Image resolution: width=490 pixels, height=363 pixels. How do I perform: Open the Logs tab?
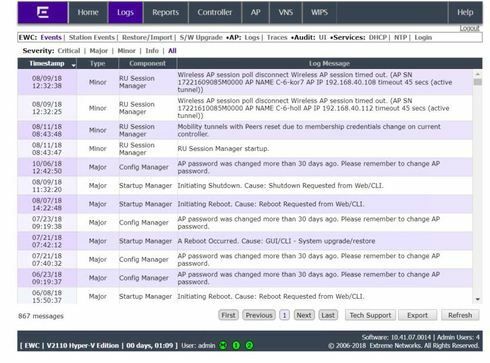125,12
